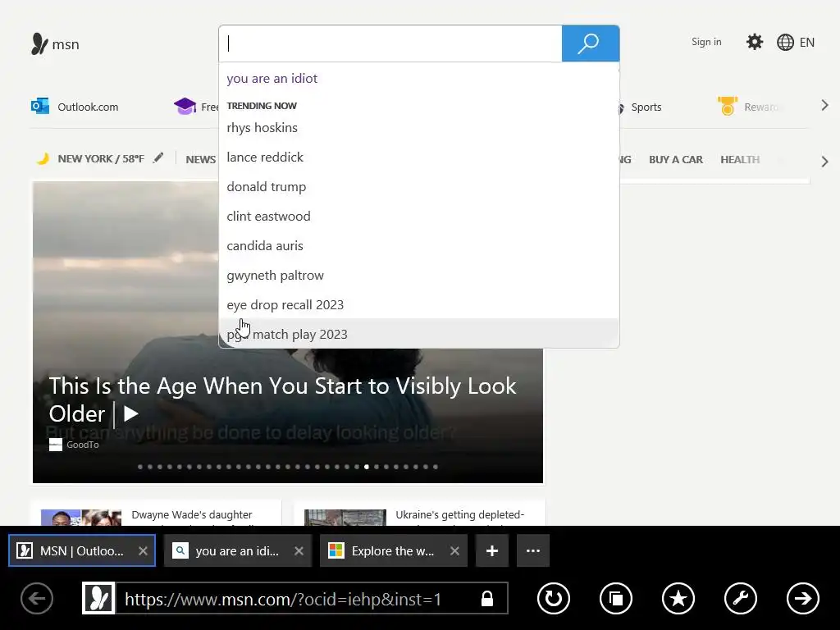Open page tools wrench button

(x=741, y=598)
